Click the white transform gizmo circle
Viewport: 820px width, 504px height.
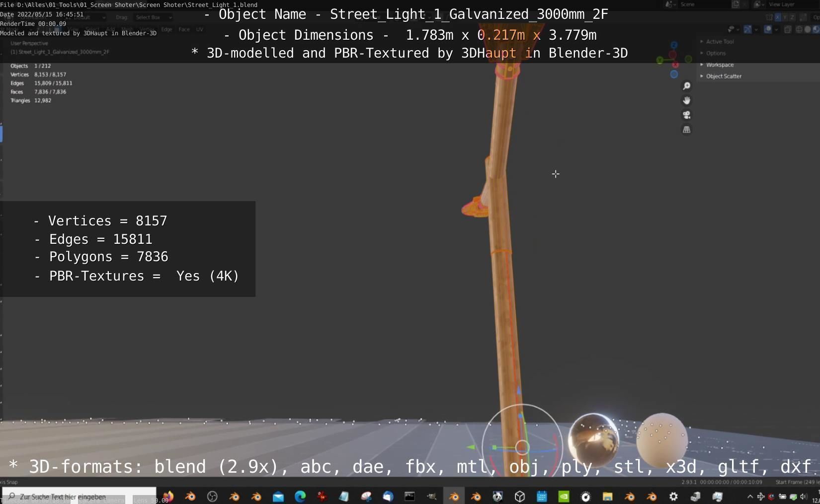522,447
